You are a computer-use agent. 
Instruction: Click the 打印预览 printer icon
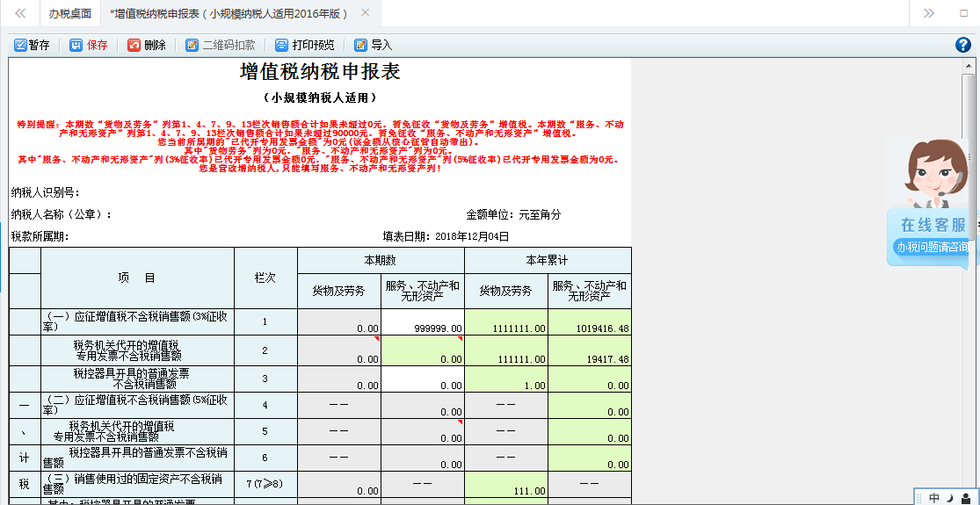(282, 45)
